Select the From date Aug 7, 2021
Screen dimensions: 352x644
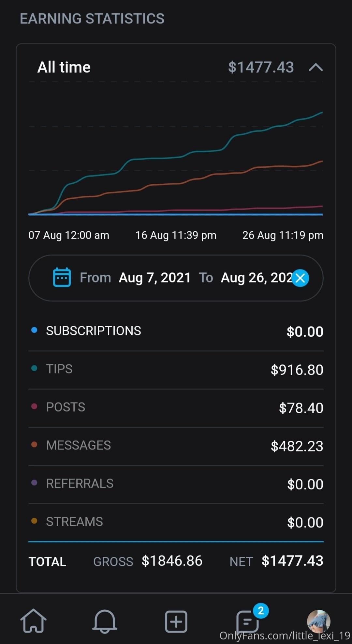click(154, 278)
